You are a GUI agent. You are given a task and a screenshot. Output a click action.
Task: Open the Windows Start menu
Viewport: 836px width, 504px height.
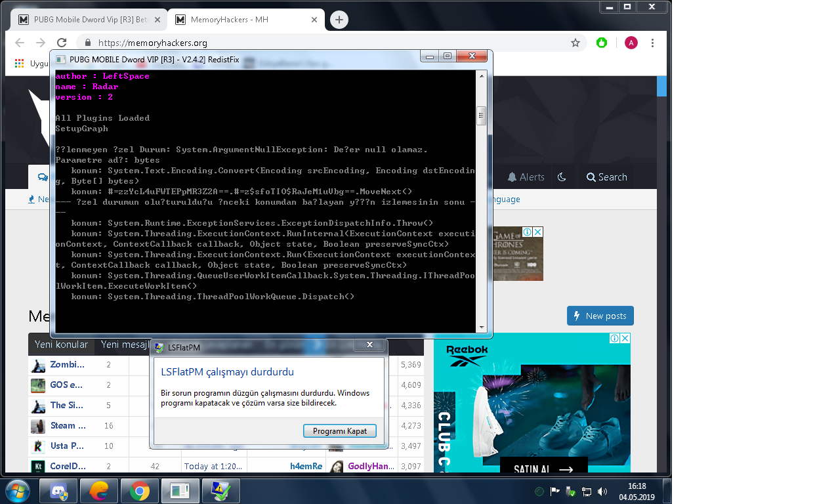pyautogui.click(x=18, y=491)
